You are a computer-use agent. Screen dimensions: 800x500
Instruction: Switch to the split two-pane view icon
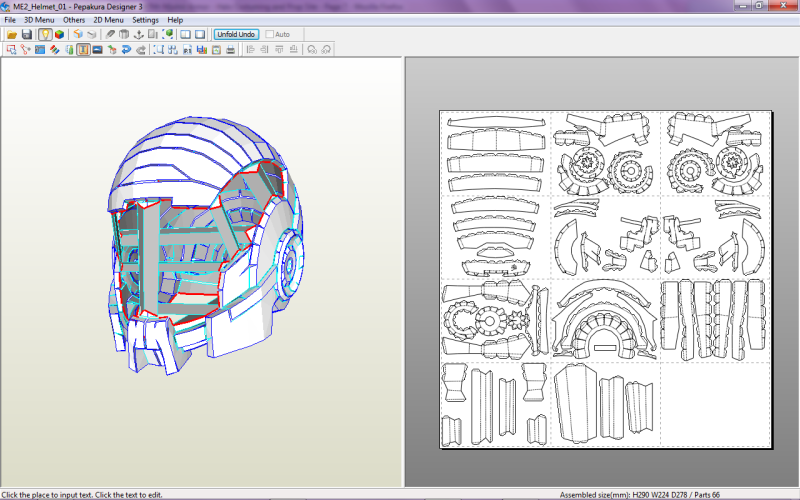[186, 34]
